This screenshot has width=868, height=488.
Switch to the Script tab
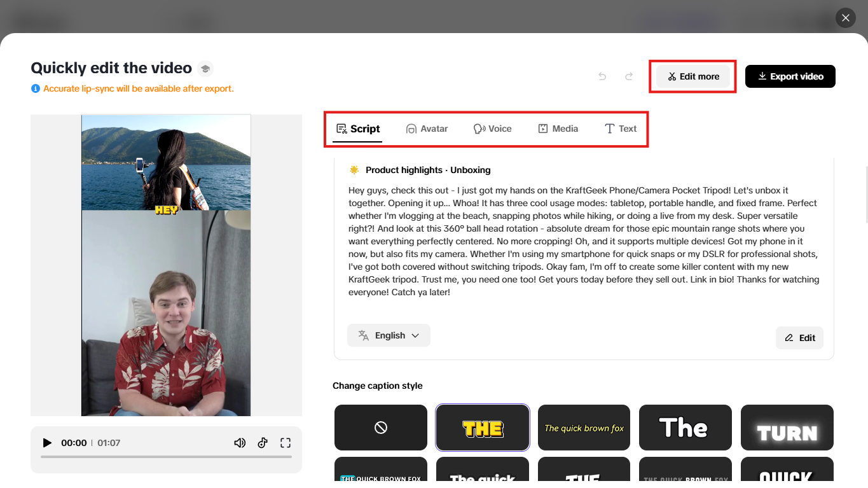357,129
